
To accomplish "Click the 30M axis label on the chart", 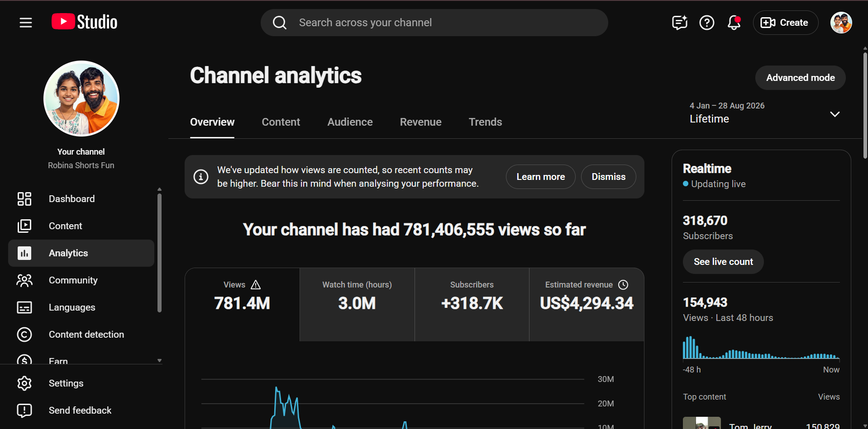I will (606, 379).
